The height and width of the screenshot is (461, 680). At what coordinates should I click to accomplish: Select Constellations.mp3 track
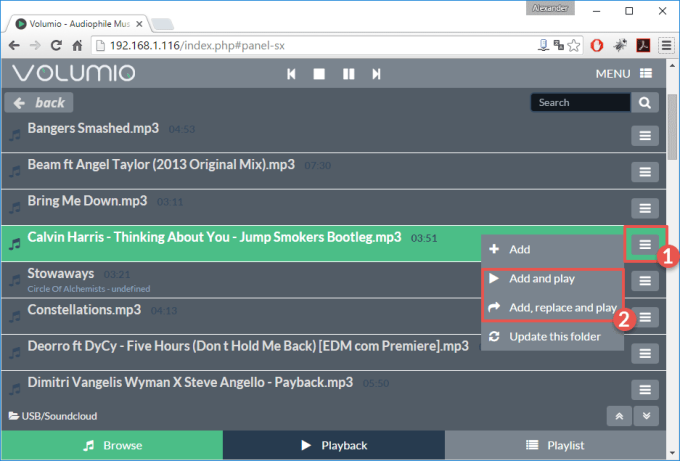(x=84, y=310)
